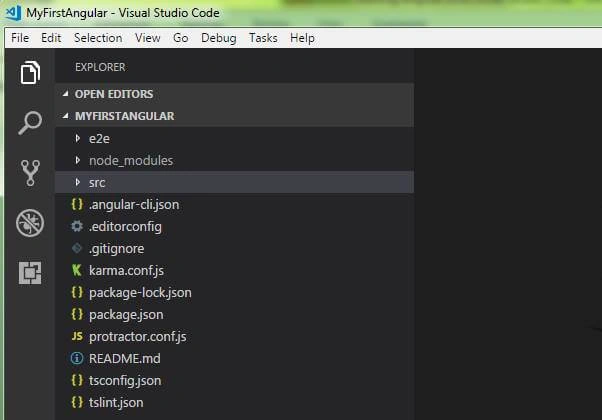602x420 pixels.
Task: Click JSON icon beside tslint.json
Action: 77,402
